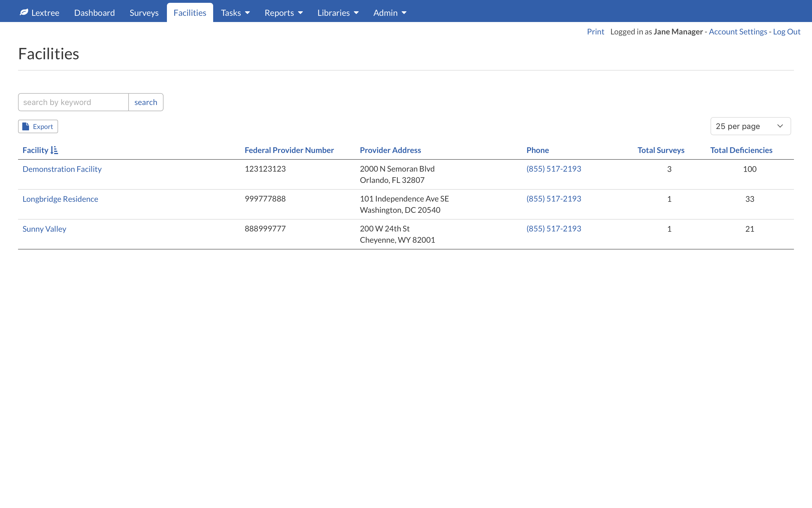Click address 2000 N Semoran Blvd
Screen dimensions: 812x508
[397, 169]
